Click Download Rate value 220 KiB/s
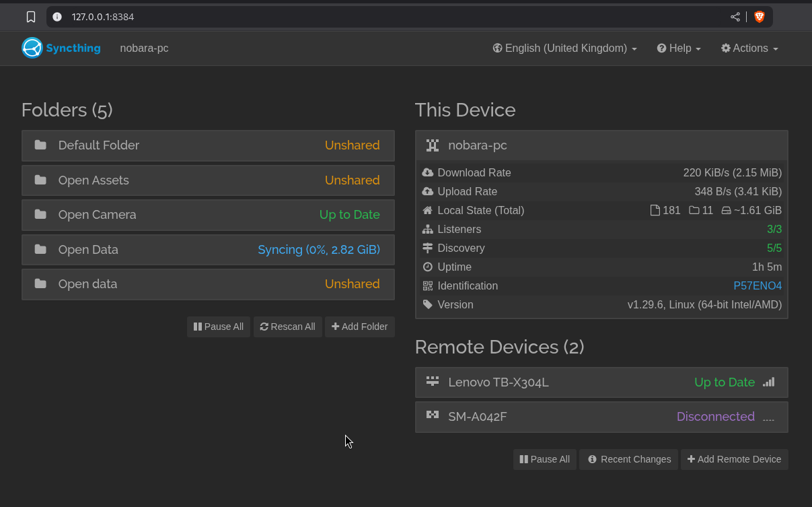Image resolution: width=812 pixels, height=507 pixels. tap(706, 172)
